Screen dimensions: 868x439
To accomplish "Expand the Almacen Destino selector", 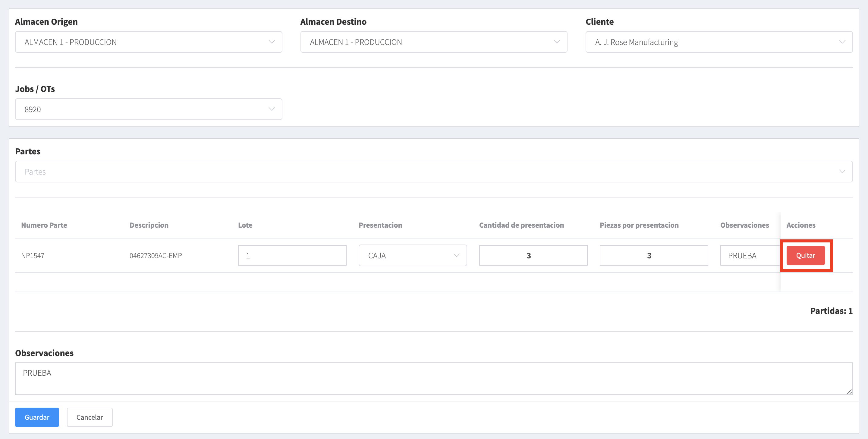I will [x=433, y=42].
